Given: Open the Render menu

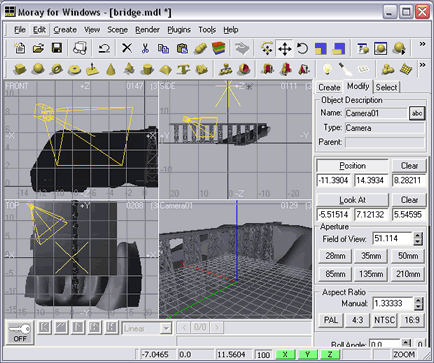Looking at the screenshot, I should pos(147,30).
